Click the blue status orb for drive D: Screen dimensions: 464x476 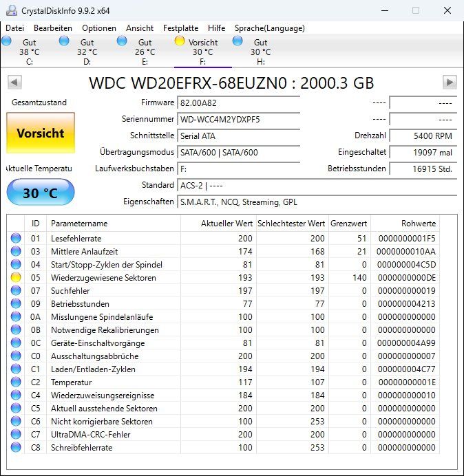pyautogui.click(x=64, y=41)
